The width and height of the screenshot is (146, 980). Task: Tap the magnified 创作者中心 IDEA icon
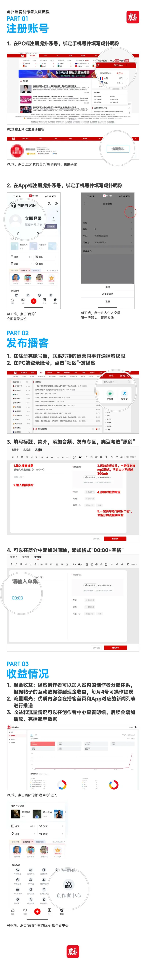click(69, 885)
